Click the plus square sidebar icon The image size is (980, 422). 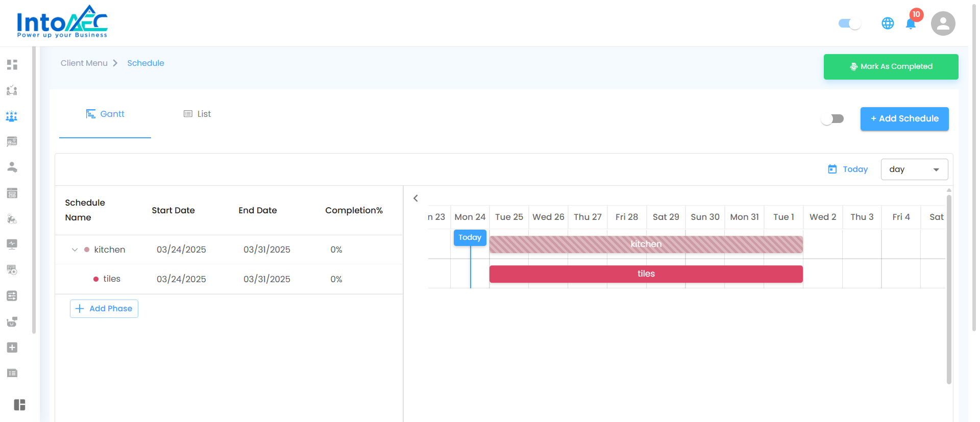point(12,347)
